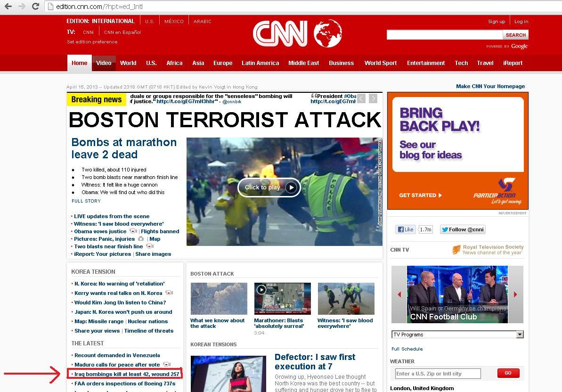Viewport: 562px width, 392px height.
Task: Click the browser forward arrow
Action: (x=22, y=6)
